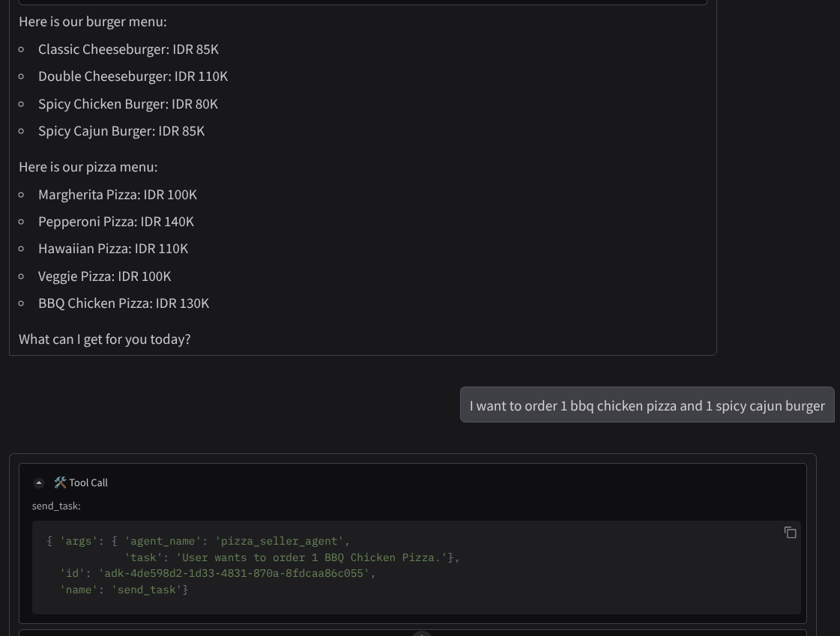The image size is (840, 636).
Task: Click 'Hawaiian Pizza: IDR 110K' entry
Action: pyautogui.click(x=113, y=249)
